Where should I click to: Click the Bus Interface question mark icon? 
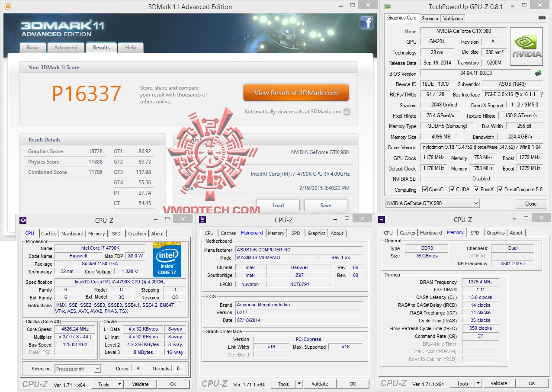(x=541, y=94)
